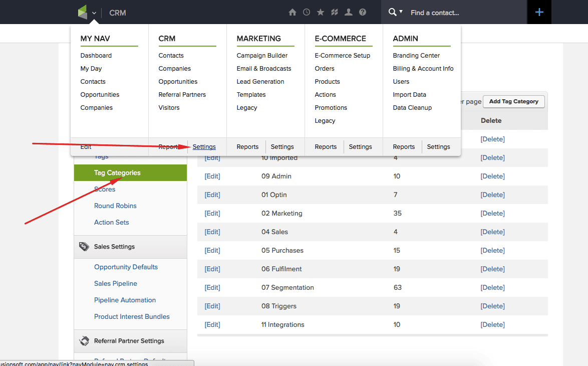Open Opportunities under My Nav column
Screen dimensions: 588x366
pos(100,95)
